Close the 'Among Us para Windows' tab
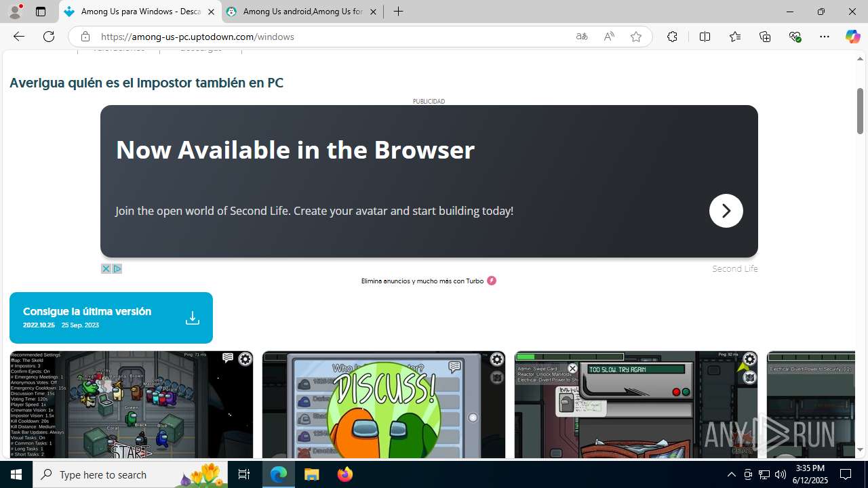Viewport: 868px width, 488px height. click(x=211, y=12)
